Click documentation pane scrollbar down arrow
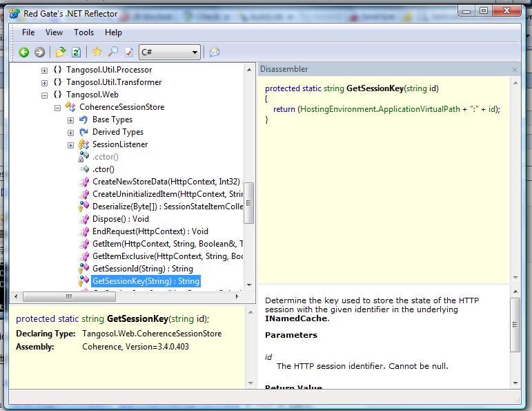This screenshot has width=532, height=411. pyautogui.click(x=515, y=383)
